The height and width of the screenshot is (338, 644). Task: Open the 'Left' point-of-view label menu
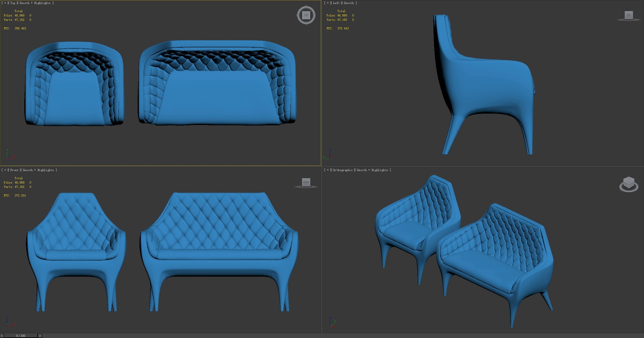click(336, 3)
